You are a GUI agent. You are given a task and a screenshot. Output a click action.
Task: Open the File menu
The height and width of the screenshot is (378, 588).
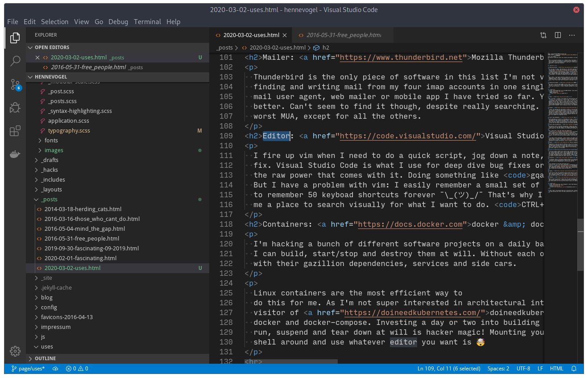click(x=13, y=21)
